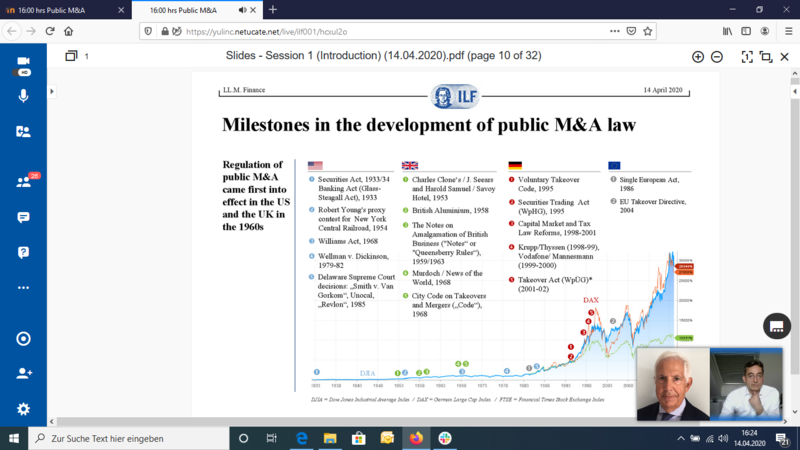This screenshot has height=450, width=800.
Task: Click the tracking protection shield icon
Action: coord(148,32)
